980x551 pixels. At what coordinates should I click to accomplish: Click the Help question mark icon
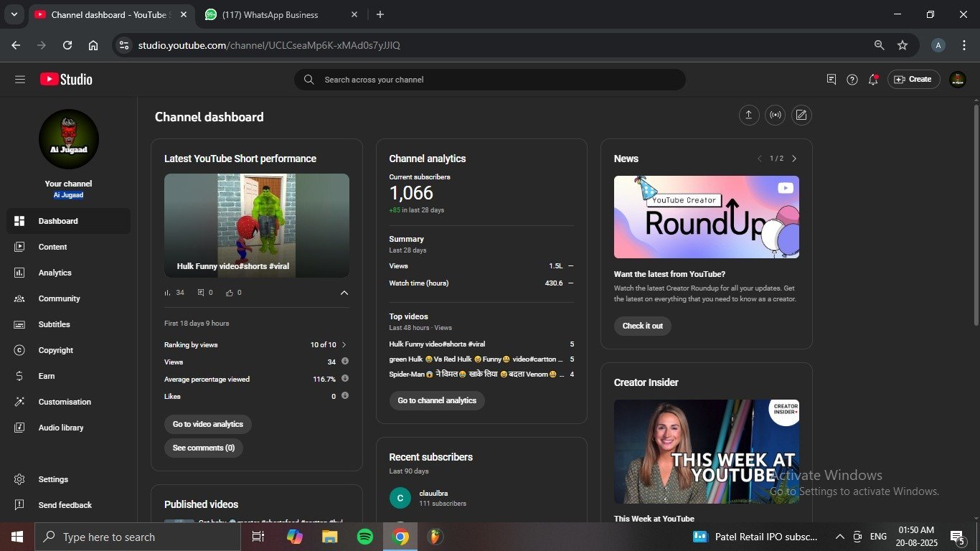(x=852, y=80)
